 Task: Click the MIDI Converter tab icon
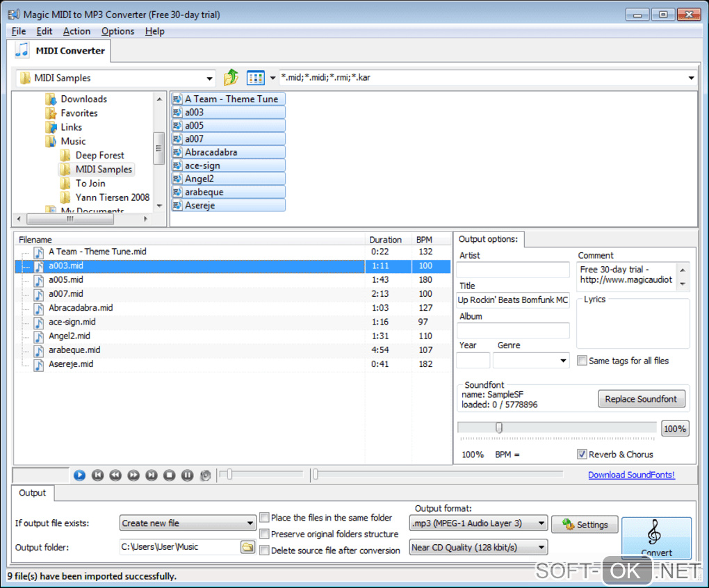pos(22,50)
